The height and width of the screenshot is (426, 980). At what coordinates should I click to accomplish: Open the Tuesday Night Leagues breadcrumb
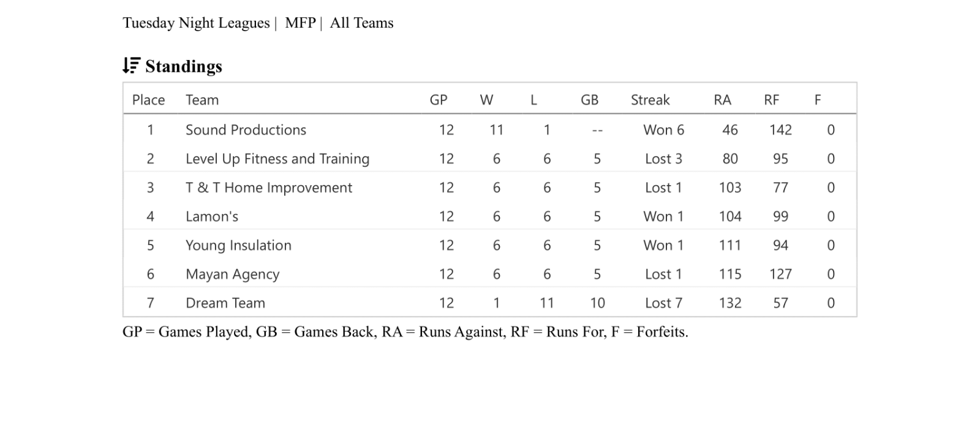click(196, 23)
